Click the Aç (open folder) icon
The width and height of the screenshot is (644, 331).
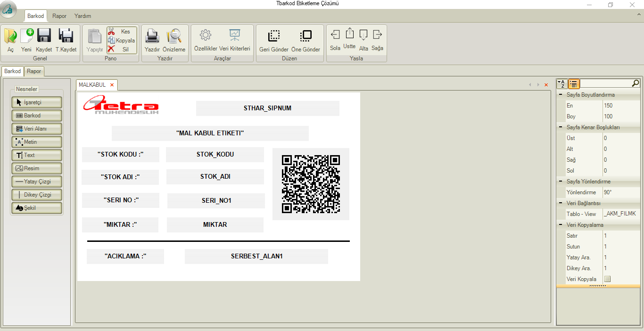(10, 36)
